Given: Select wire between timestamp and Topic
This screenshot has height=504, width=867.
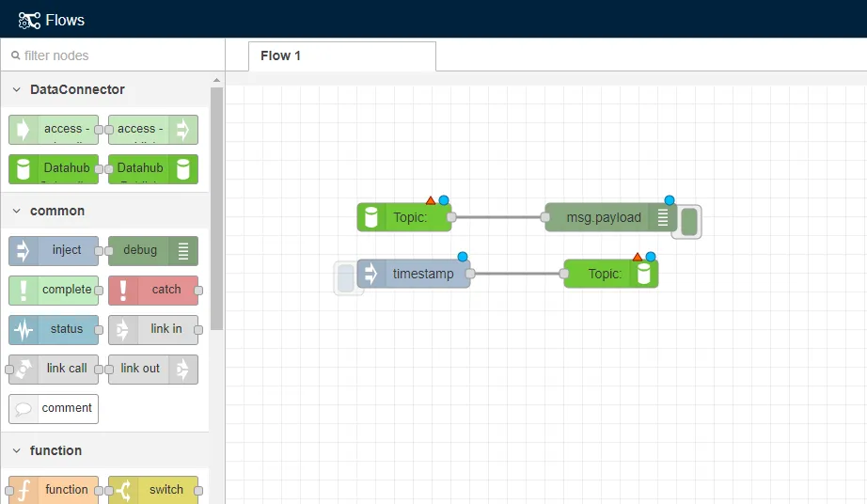Looking at the screenshot, I should point(517,274).
